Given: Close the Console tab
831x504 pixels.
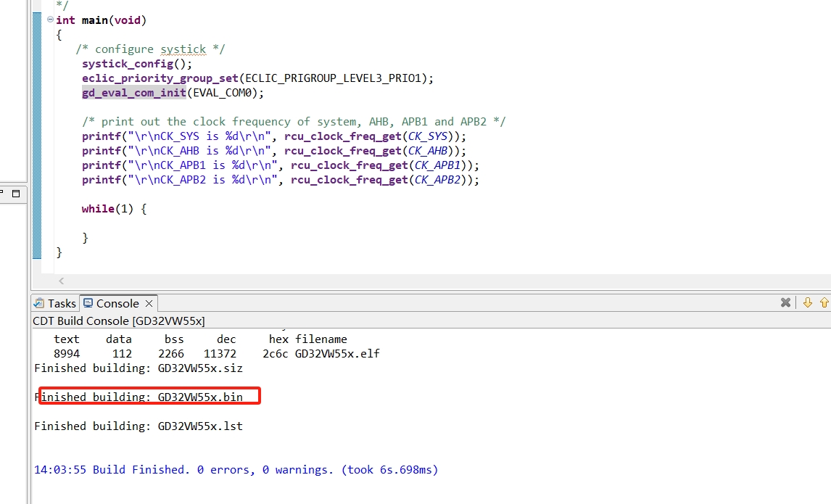Looking at the screenshot, I should 149,303.
